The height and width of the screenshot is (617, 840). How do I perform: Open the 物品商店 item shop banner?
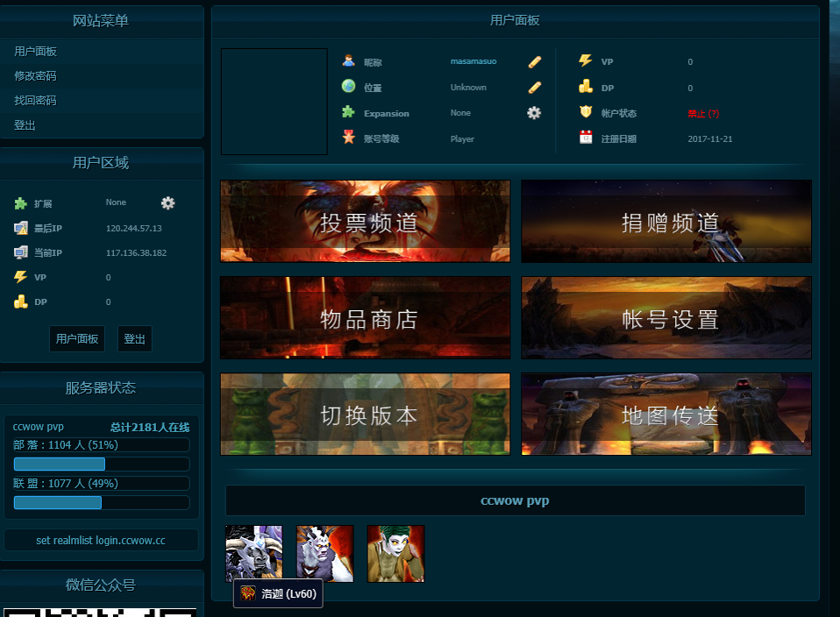[365, 317]
